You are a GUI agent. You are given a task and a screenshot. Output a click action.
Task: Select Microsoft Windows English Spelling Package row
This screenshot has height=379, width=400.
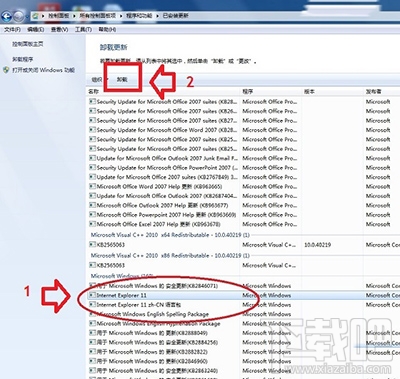coord(243,314)
